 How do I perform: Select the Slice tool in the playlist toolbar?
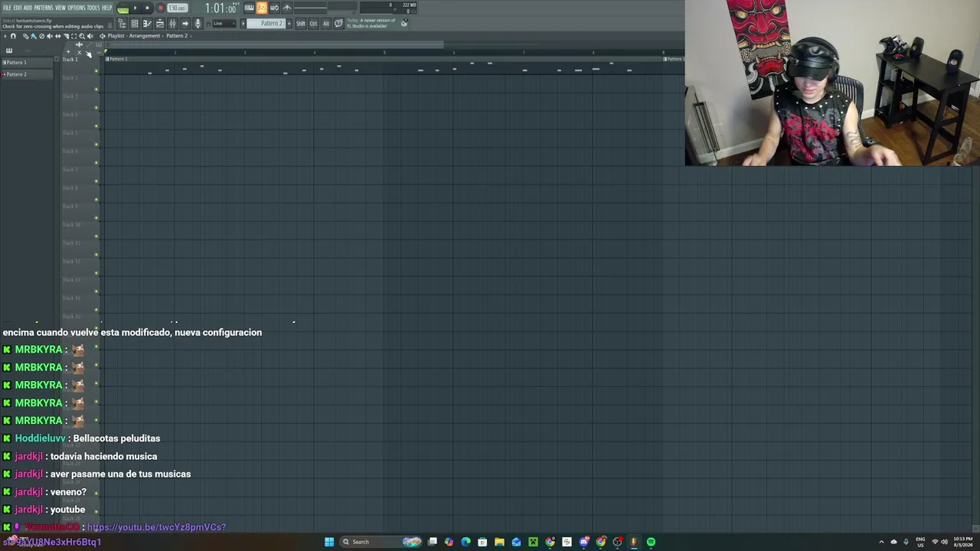pyautogui.click(x=66, y=36)
